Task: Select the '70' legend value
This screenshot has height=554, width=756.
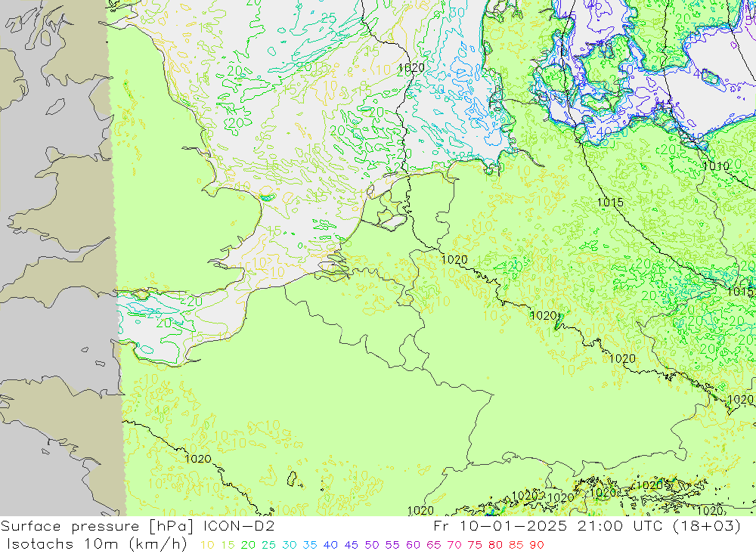Action: click(454, 545)
